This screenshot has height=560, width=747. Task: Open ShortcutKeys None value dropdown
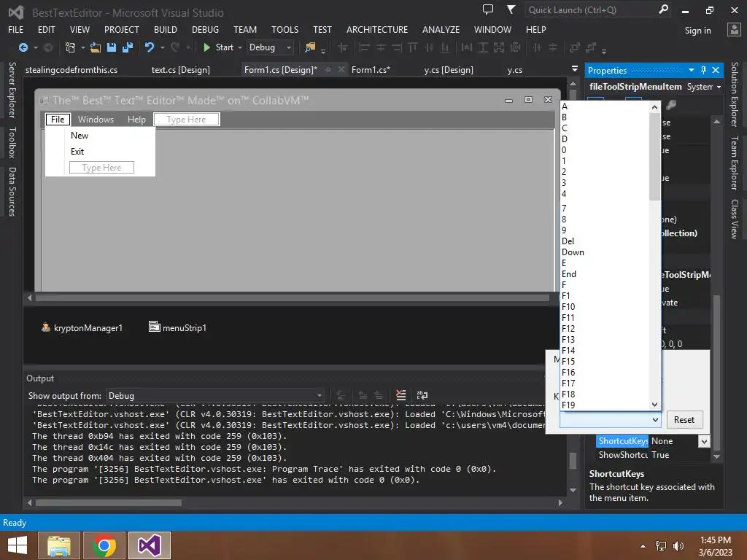(704, 441)
